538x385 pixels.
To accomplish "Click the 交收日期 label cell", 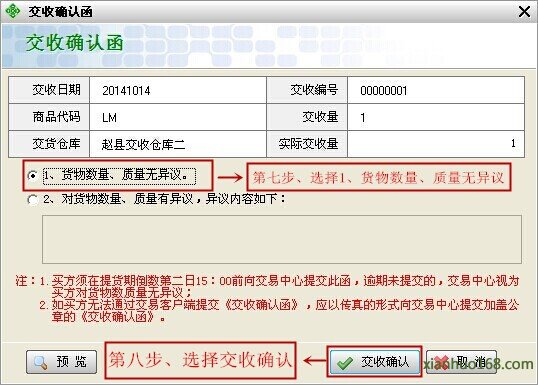I will [49, 90].
